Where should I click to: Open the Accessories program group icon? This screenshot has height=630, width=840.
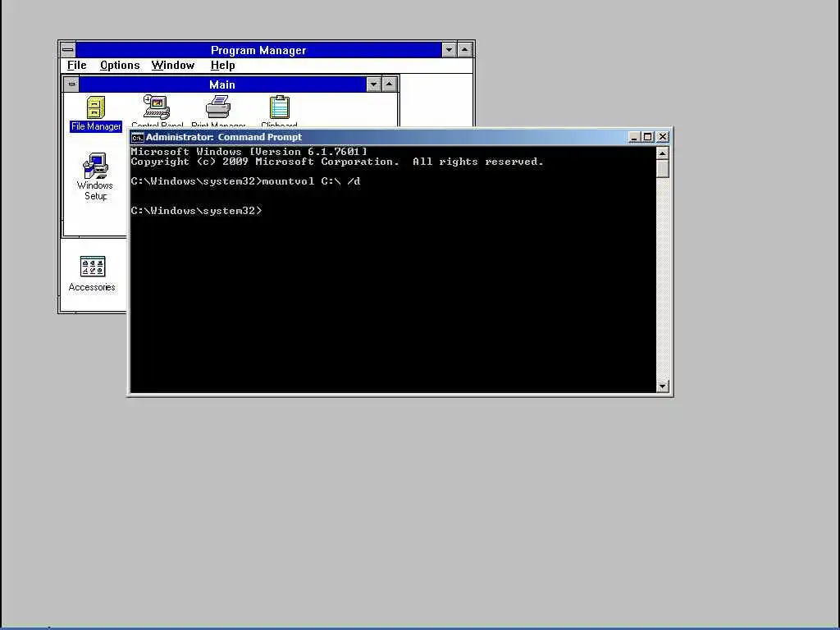click(92, 274)
